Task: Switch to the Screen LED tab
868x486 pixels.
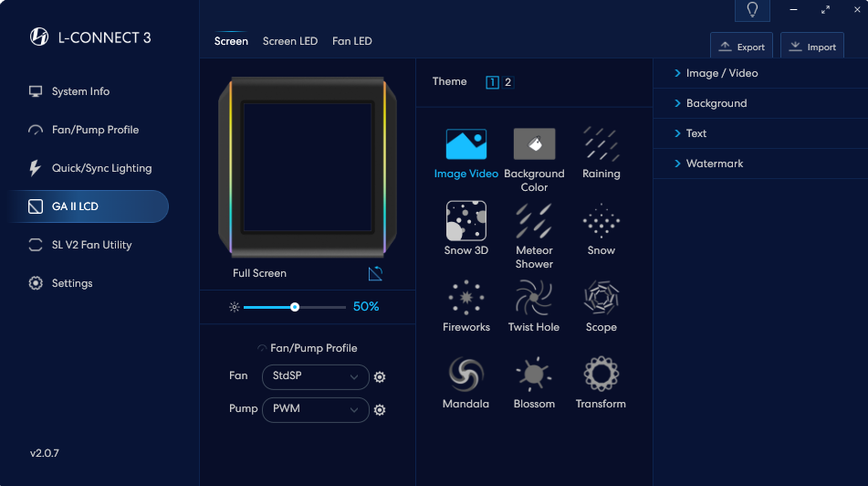Action: point(290,41)
